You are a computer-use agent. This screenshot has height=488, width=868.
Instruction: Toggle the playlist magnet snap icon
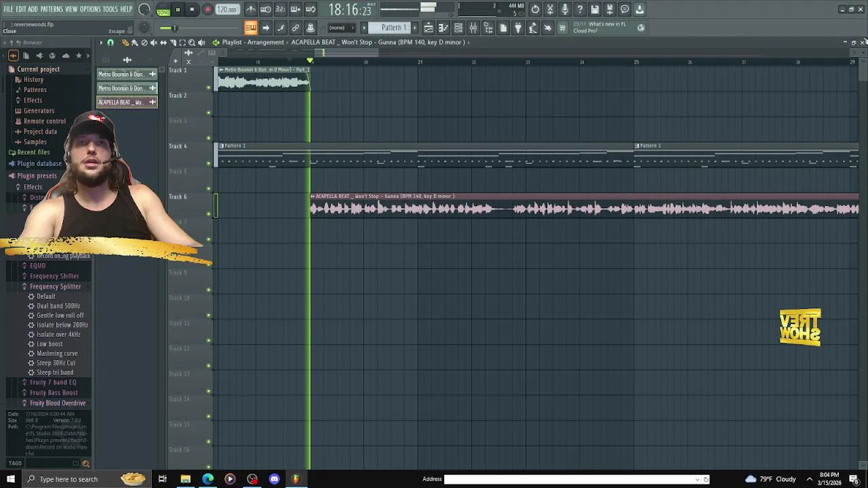tap(111, 43)
